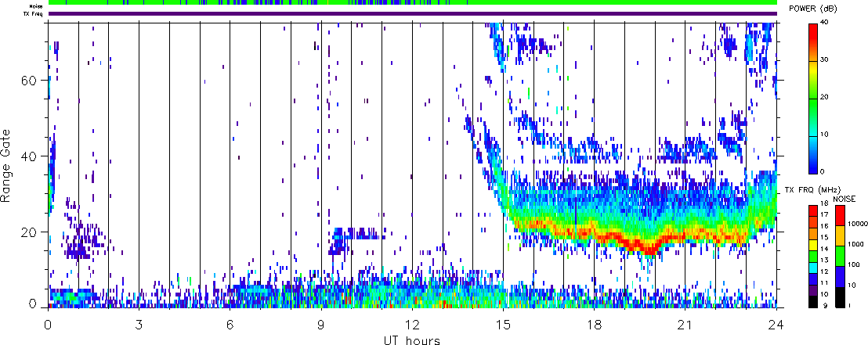Click the 'NOISE' legend title above its colorbar

tap(844, 199)
